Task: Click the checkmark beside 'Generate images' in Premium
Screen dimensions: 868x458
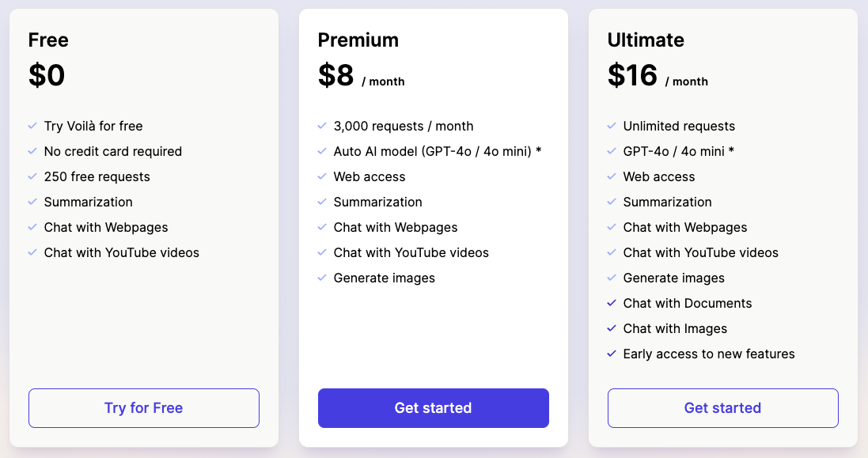Action: click(x=321, y=278)
